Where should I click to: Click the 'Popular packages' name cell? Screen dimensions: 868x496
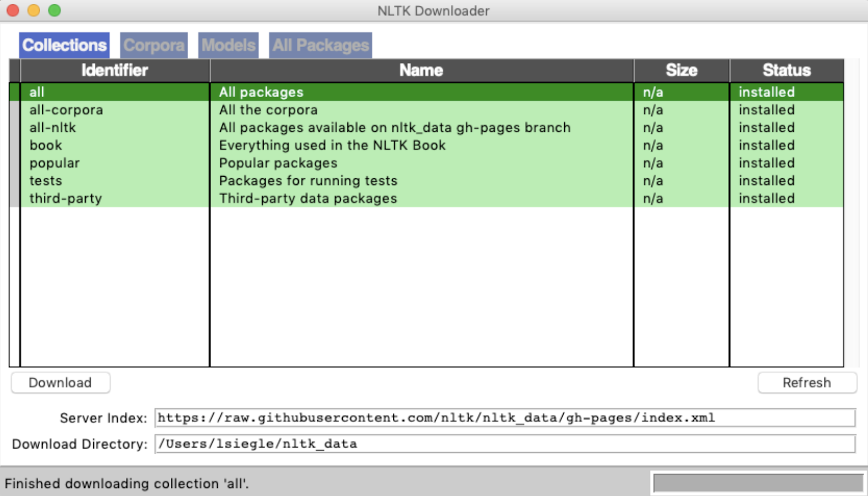278,163
